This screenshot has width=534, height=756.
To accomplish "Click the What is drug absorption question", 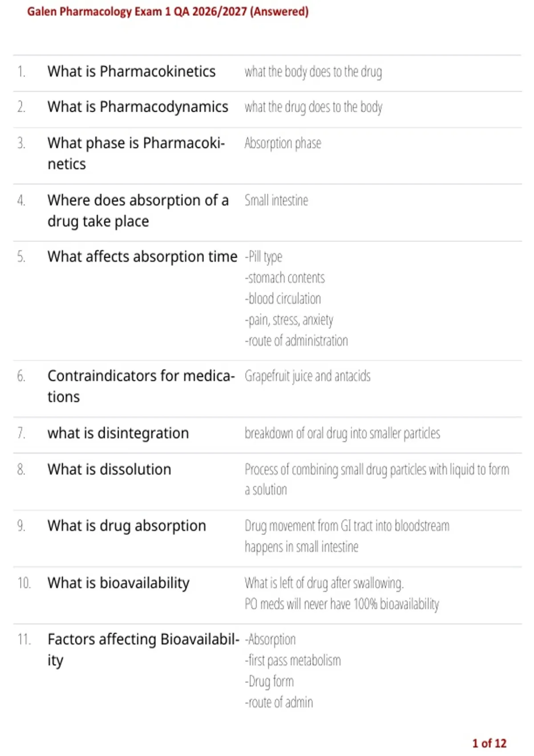I will click(x=127, y=526).
